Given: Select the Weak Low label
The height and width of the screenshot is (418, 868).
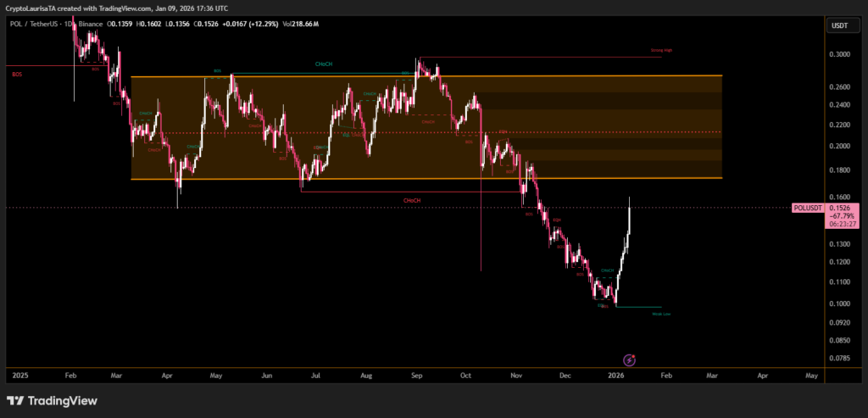Looking at the screenshot, I should click(x=661, y=314).
